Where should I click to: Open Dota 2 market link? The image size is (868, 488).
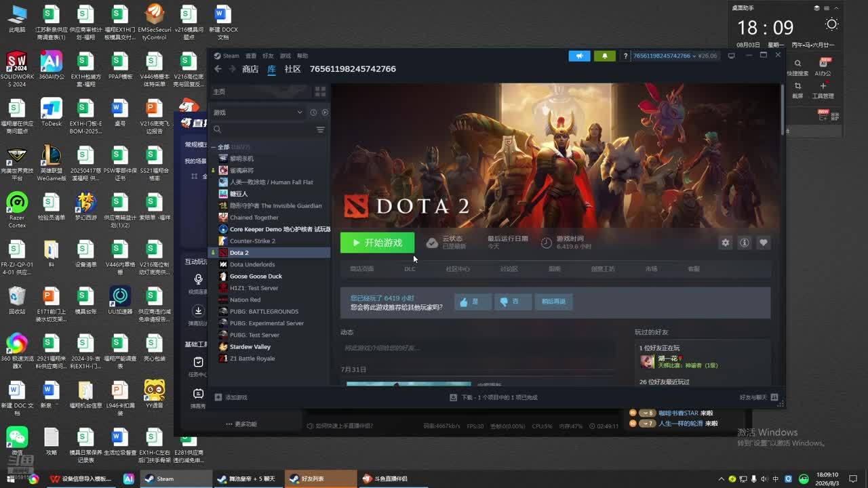pyautogui.click(x=651, y=269)
